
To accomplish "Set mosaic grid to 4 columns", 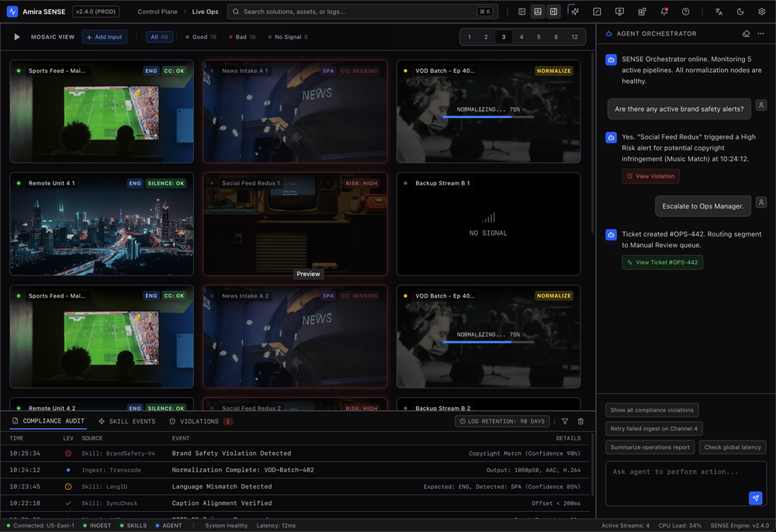I will [x=521, y=37].
